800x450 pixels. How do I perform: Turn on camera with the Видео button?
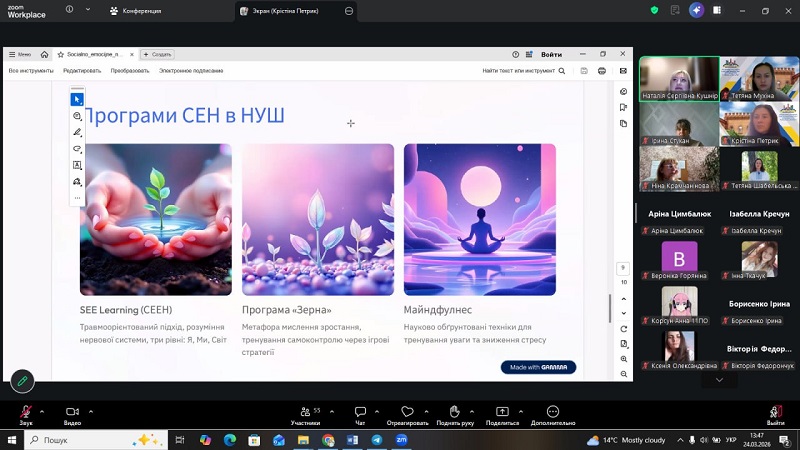point(72,412)
